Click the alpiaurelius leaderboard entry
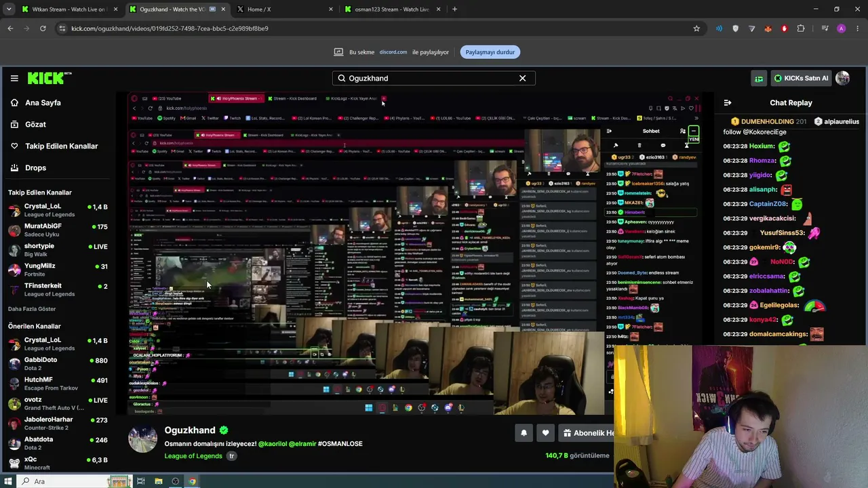 pos(837,122)
